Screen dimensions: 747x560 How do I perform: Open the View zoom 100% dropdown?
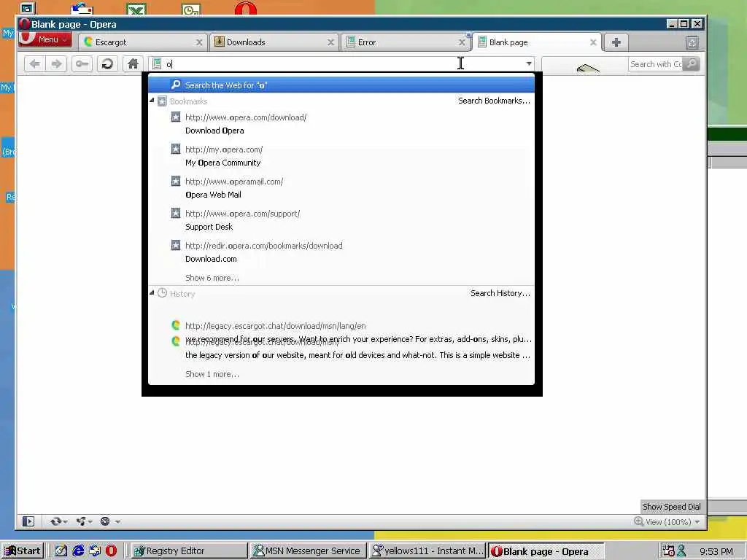tap(667, 522)
